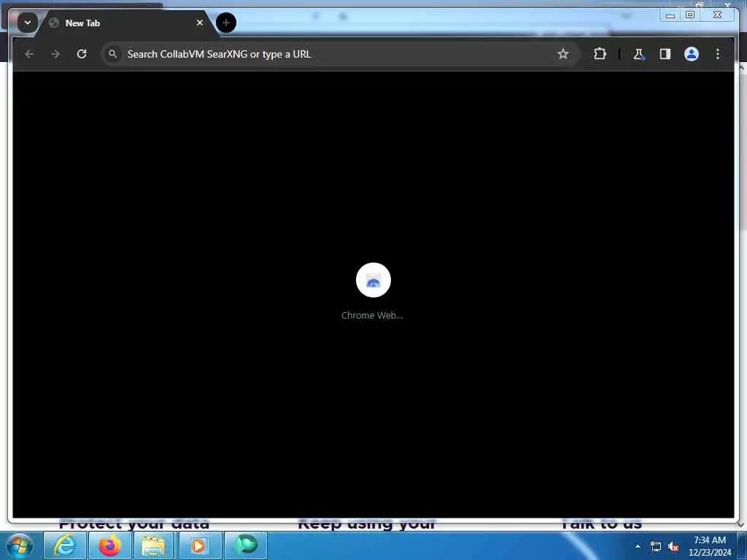
Task: Open the network tray icon
Action: [x=656, y=547]
